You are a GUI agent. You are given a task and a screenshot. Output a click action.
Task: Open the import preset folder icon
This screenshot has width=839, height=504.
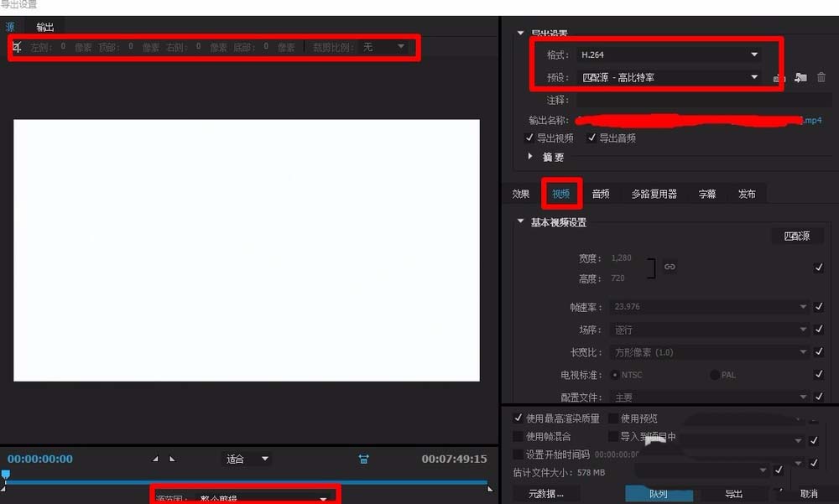pyautogui.click(x=800, y=77)
